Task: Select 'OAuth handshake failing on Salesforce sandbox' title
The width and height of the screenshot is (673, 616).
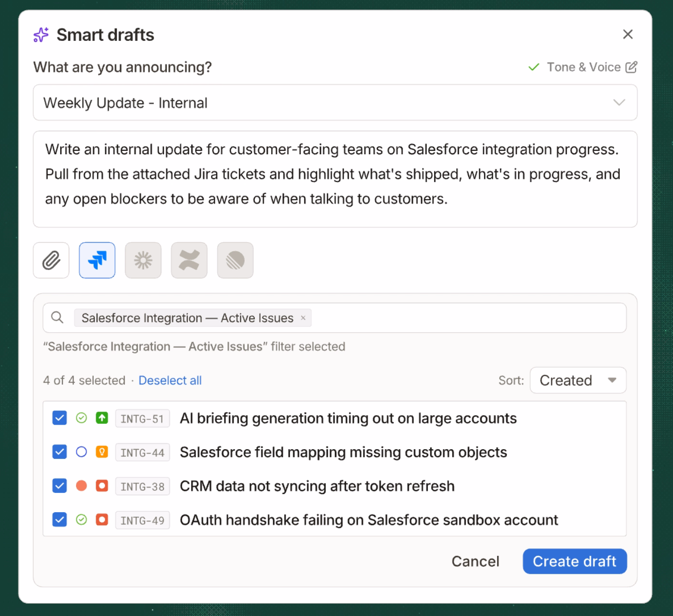Action: [369, 520]
